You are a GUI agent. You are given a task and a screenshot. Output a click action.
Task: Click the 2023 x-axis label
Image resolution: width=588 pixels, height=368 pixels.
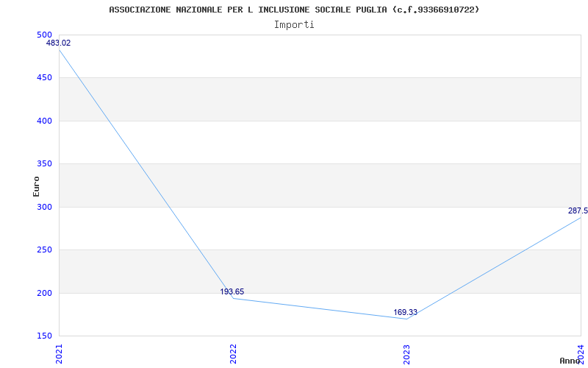[407, 354]
